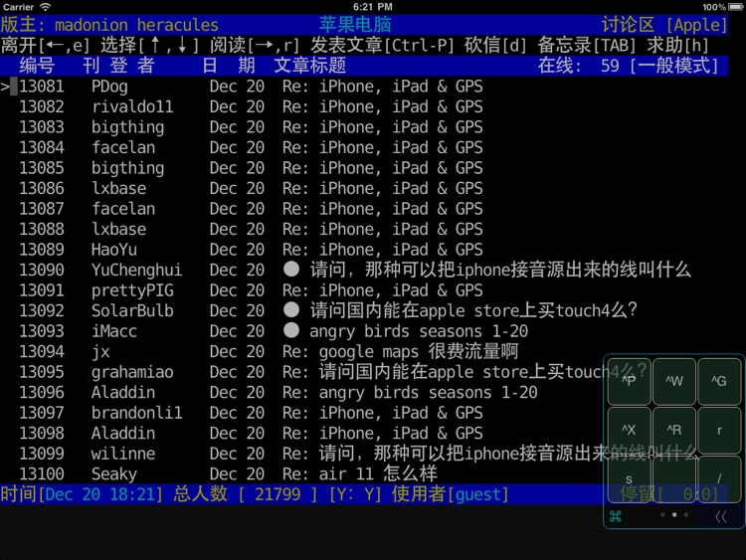Click the battery icon in status bar
This screenshot has height=560, width=746.
click(x=735, y=7)
